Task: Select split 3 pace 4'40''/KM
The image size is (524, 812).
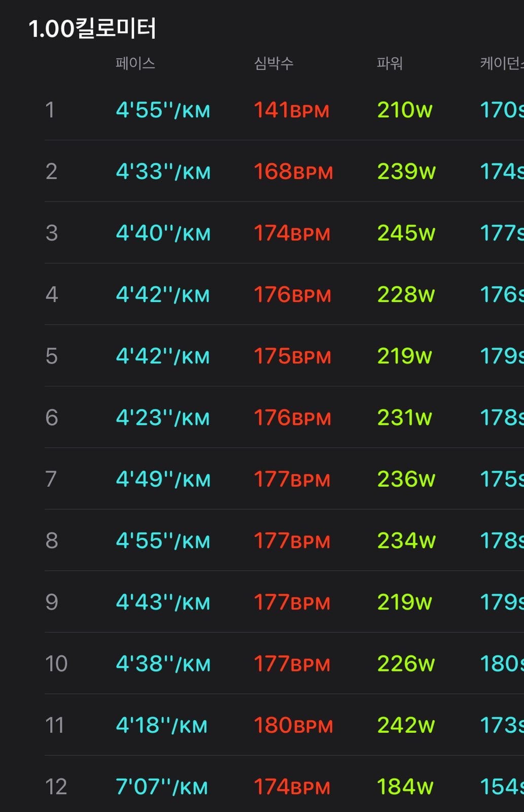Action: (x=163, y=233)
